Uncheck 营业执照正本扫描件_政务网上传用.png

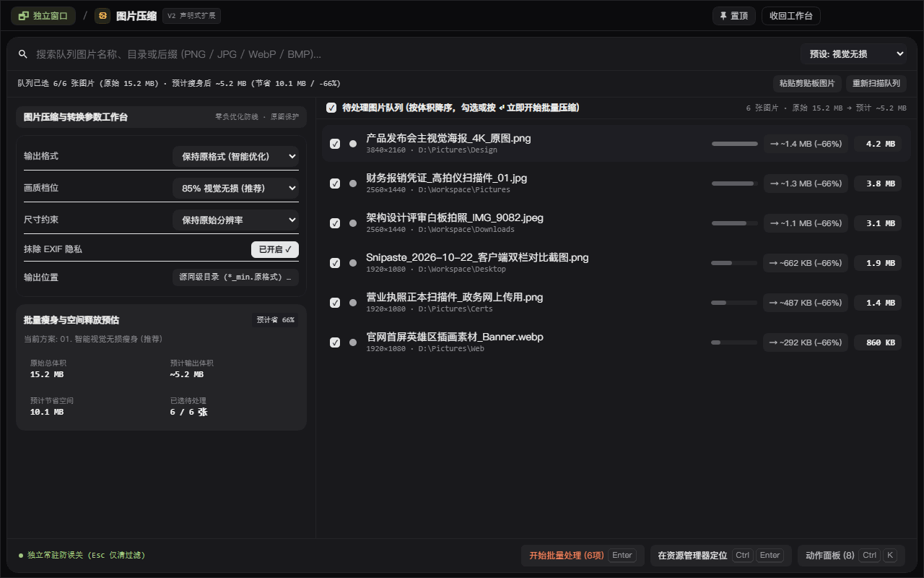point(335,303)
